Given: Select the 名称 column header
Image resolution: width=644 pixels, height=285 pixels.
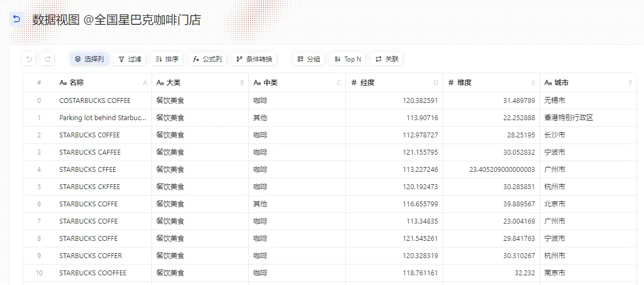Looking at the screenshot, I should point(103,82).
